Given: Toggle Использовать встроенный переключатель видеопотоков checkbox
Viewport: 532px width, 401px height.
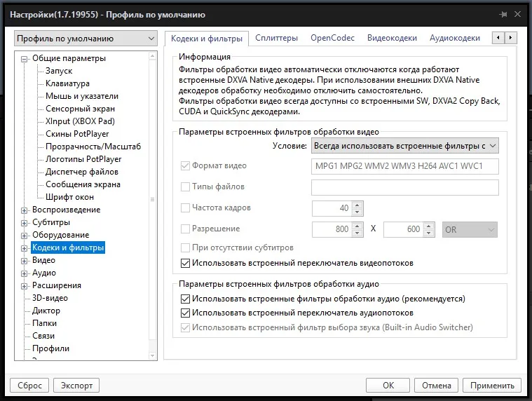Looking at the screenshot, I should (185, 264).
